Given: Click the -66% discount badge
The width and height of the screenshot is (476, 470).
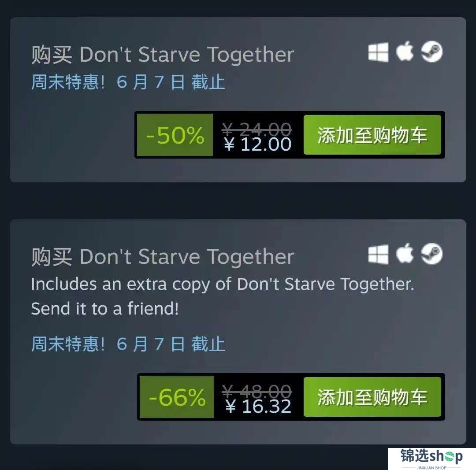Looking at the screenshot, I should 177,397.
